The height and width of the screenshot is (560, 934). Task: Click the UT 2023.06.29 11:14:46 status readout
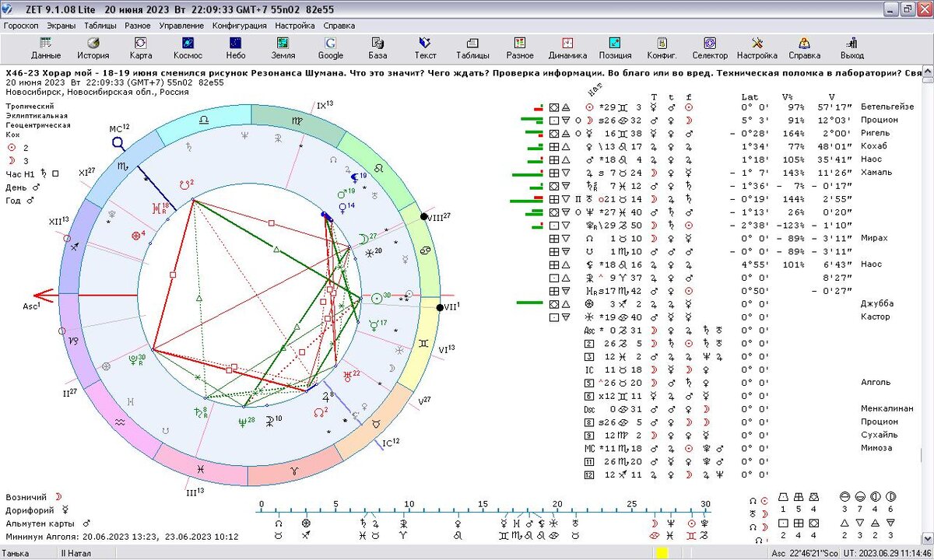click(x=887, y=553)
